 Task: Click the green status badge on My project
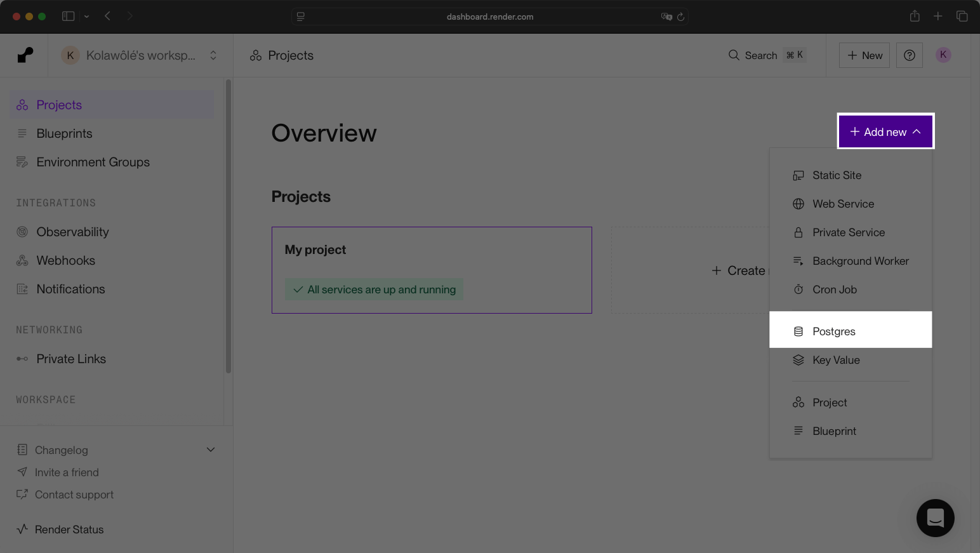pyautogui.click(x=374, y=290)
